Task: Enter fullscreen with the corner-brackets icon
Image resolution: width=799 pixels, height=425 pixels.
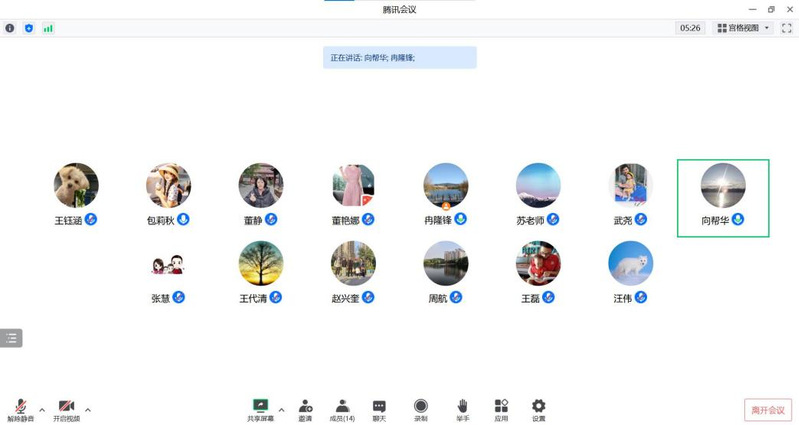Action: pyautogui.click(x=786, y=28)
